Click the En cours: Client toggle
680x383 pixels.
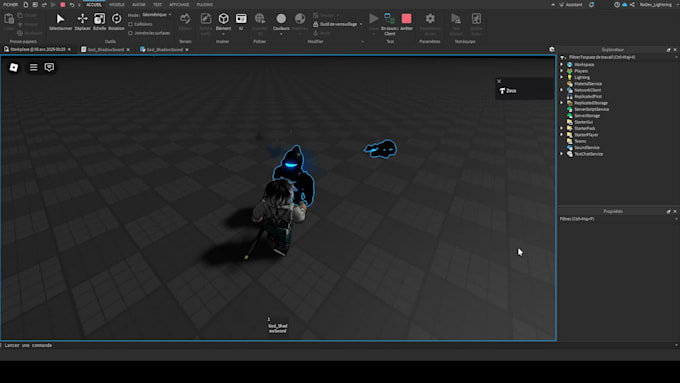coord(389,24)
